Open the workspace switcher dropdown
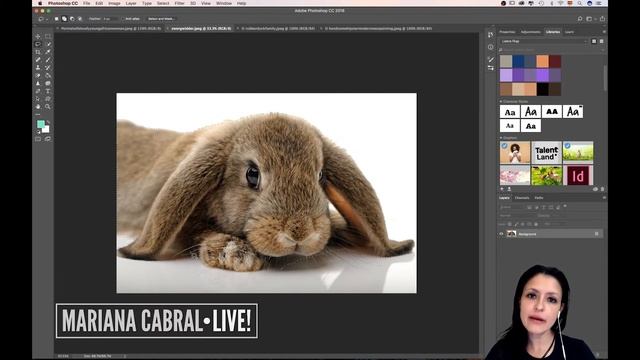The image size is (640, 360). point(590,19)
